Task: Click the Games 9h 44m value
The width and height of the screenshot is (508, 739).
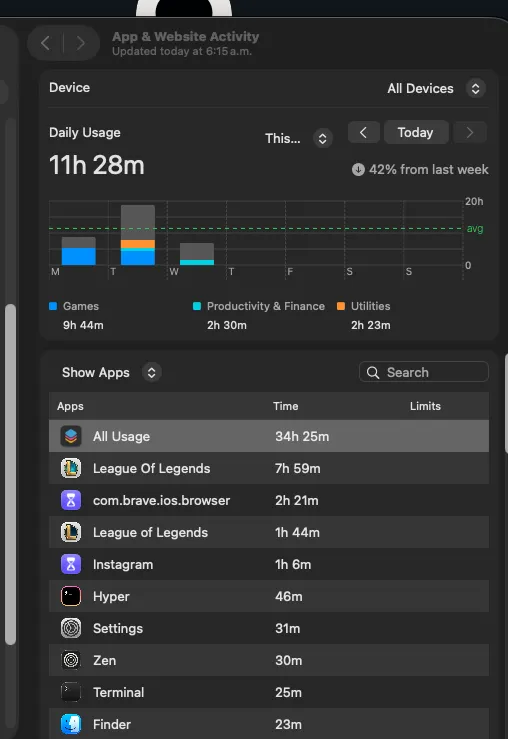Action: coord(83,325)
